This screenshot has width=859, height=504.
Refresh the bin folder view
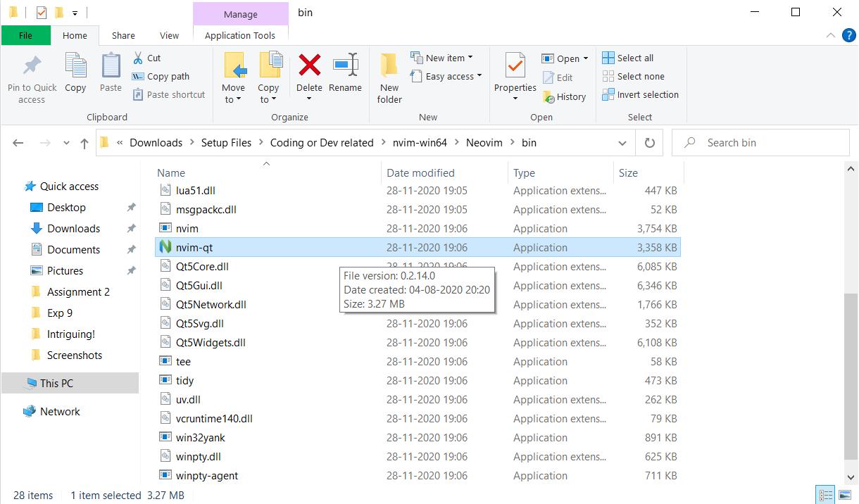(x=648, y=142)
